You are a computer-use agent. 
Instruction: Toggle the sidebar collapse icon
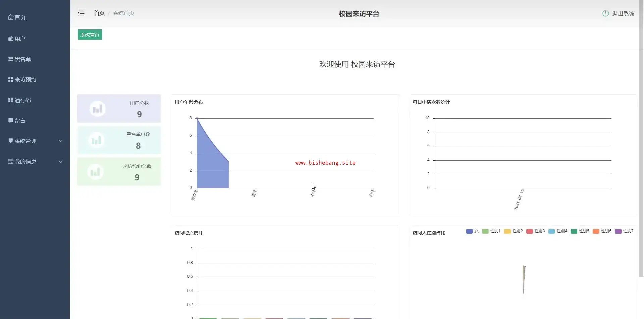81,13
